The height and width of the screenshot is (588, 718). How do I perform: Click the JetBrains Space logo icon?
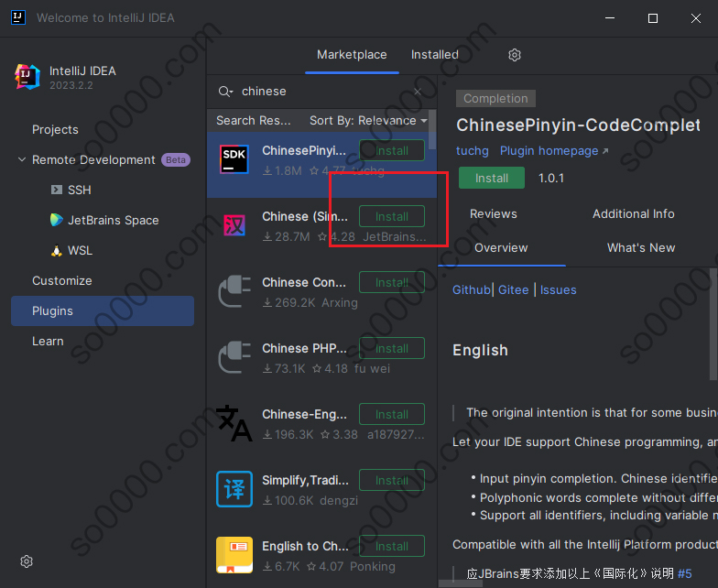[57, 220]
